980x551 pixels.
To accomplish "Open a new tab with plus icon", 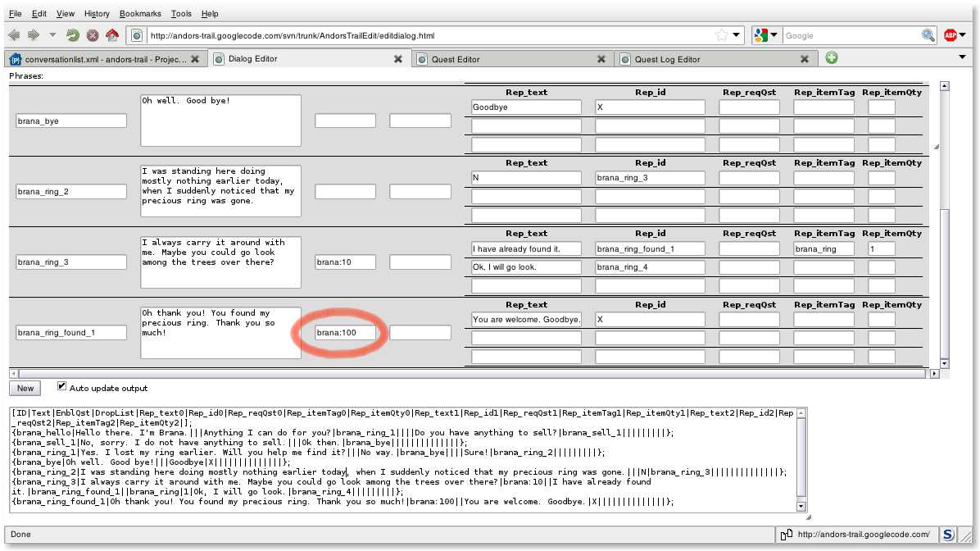I will tap(832, 58).
